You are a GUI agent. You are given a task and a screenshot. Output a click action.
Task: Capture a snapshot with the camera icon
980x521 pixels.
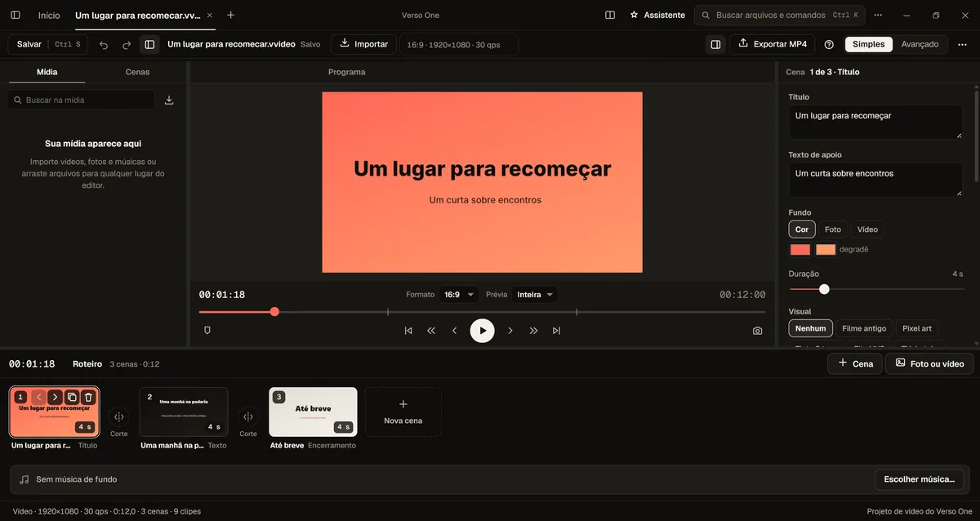tap(758, 331)
